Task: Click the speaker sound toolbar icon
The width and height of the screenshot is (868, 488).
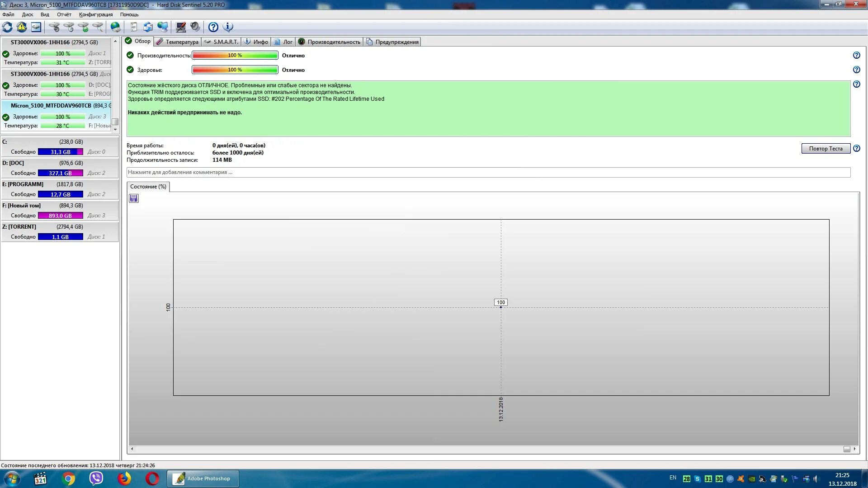Action: 195,27
